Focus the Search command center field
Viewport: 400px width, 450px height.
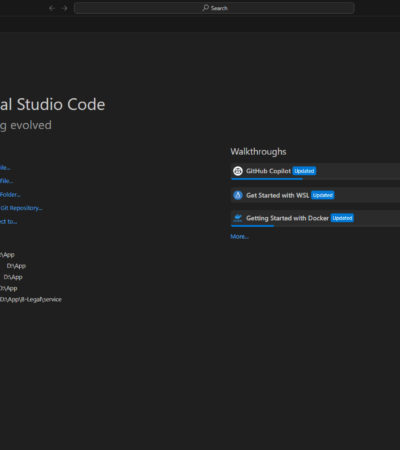click(x=214, y=8)
